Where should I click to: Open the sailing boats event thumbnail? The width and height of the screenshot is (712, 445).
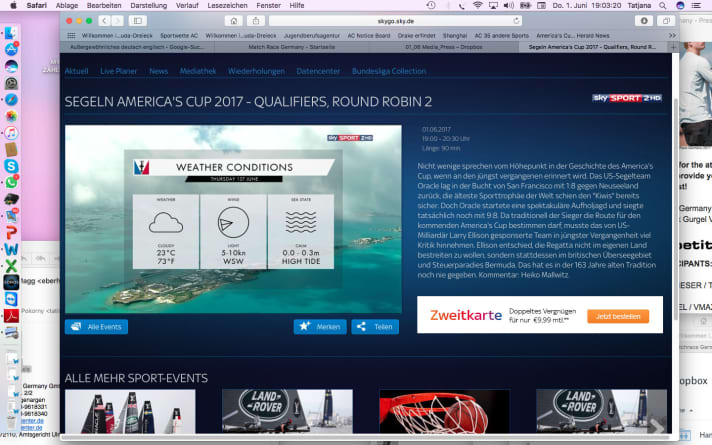[x=130, y=411]
